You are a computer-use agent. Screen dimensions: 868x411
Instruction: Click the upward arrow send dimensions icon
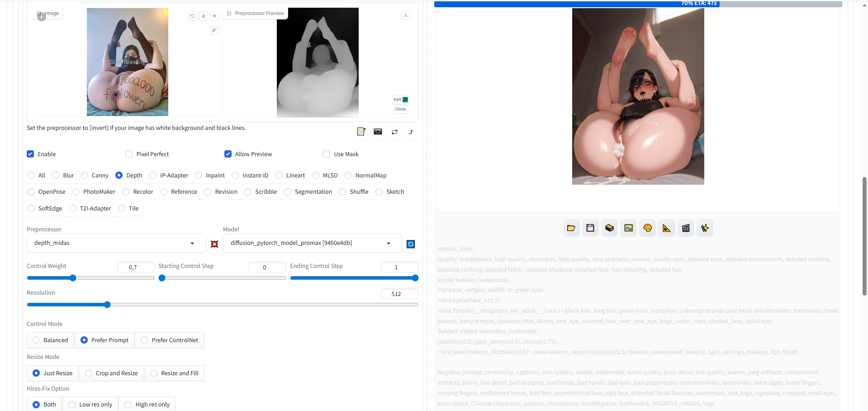point(411,132)
